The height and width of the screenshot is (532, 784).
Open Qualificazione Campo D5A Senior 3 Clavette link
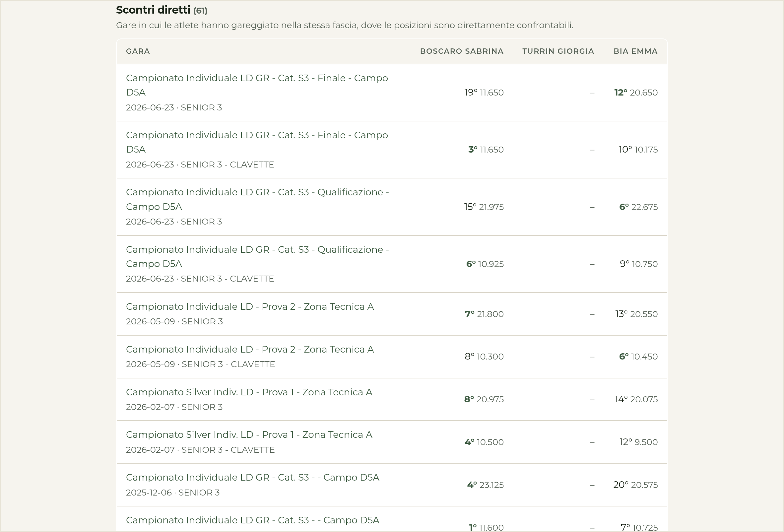(257, 256)
